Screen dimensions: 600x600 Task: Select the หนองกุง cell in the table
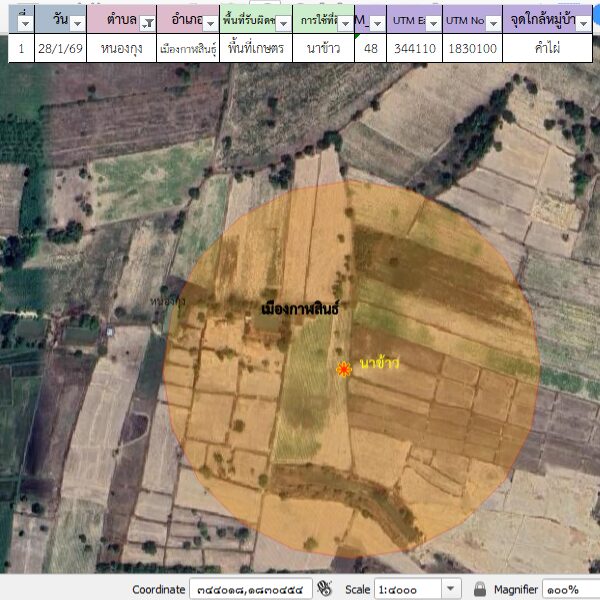click(x=121, y=48)
